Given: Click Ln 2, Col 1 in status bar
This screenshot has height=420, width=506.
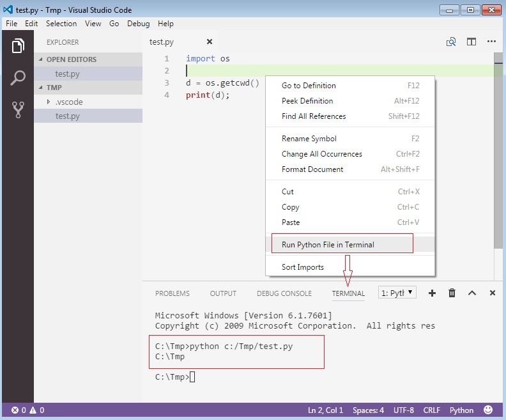Looking at the screenshot, I should point(325,410).
